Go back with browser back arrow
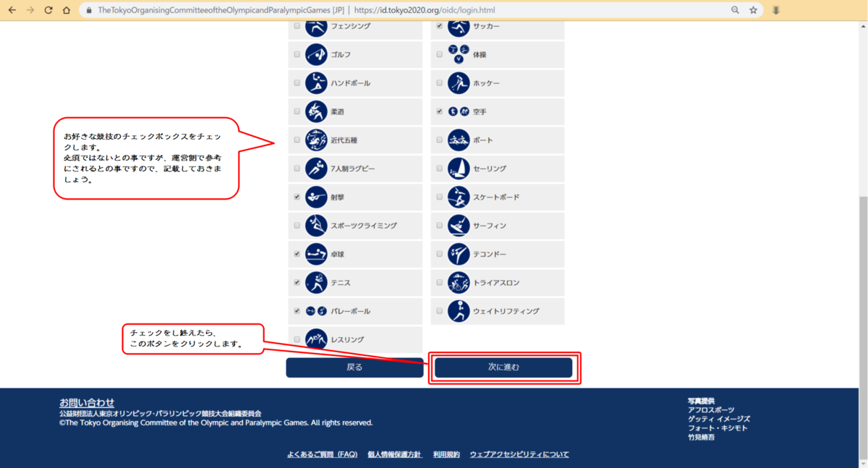Viewport: 868px width, 468px height. pos(12,10)
